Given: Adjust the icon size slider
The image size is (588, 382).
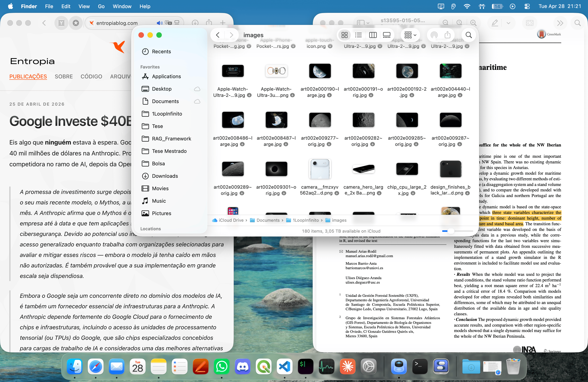Looking at the screenshot, I should (451, 231).
